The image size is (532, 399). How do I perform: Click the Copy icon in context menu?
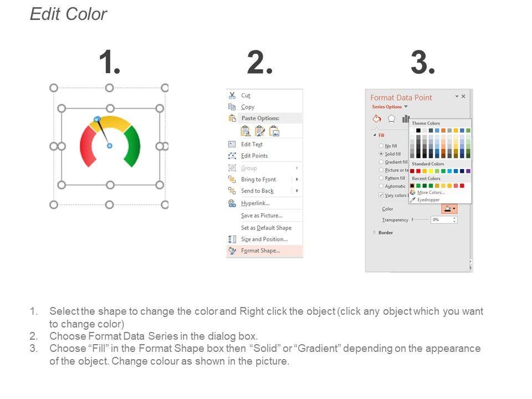click(232, 107)
